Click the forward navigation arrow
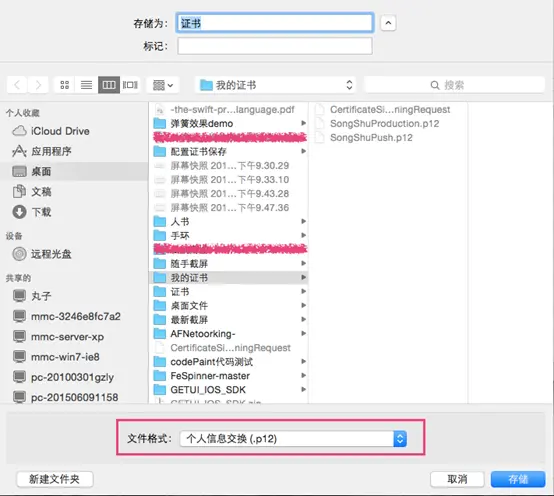Image resolution: width=554 pixels, height=496 pixels. [x=38, y=85]
